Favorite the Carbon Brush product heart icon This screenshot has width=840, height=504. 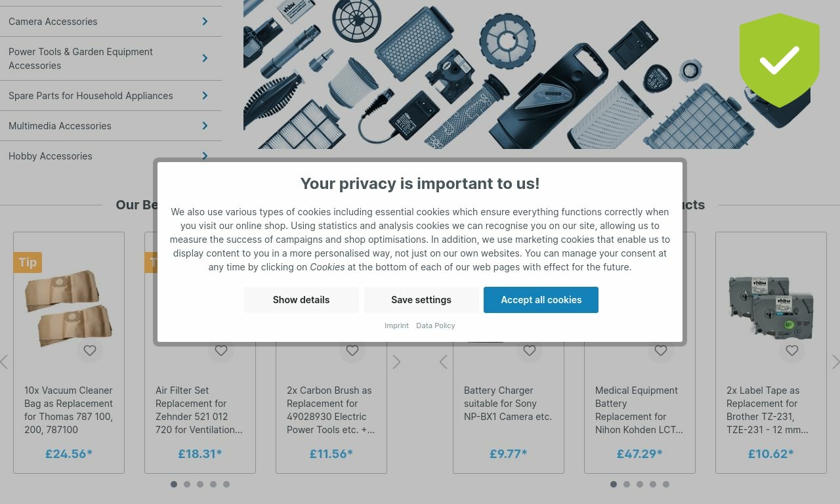[352, 350]
